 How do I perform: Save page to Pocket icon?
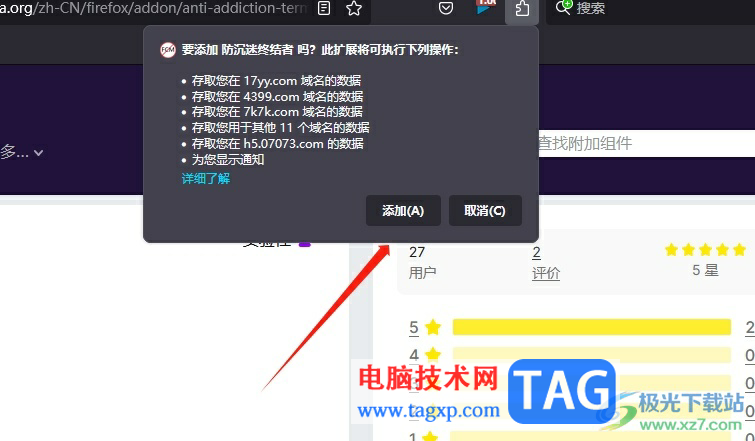[x=446, y=8]
